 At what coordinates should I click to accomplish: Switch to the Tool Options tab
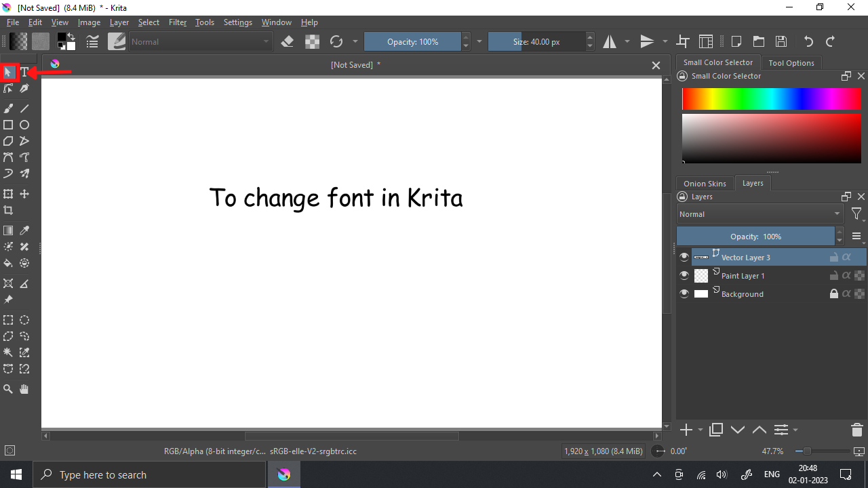click(791, 62)
